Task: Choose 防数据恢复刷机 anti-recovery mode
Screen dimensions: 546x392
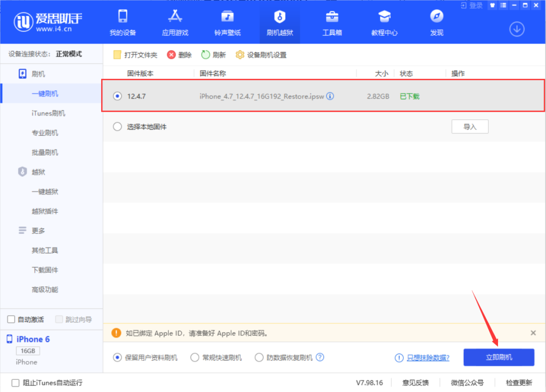Action: (259, 358)
